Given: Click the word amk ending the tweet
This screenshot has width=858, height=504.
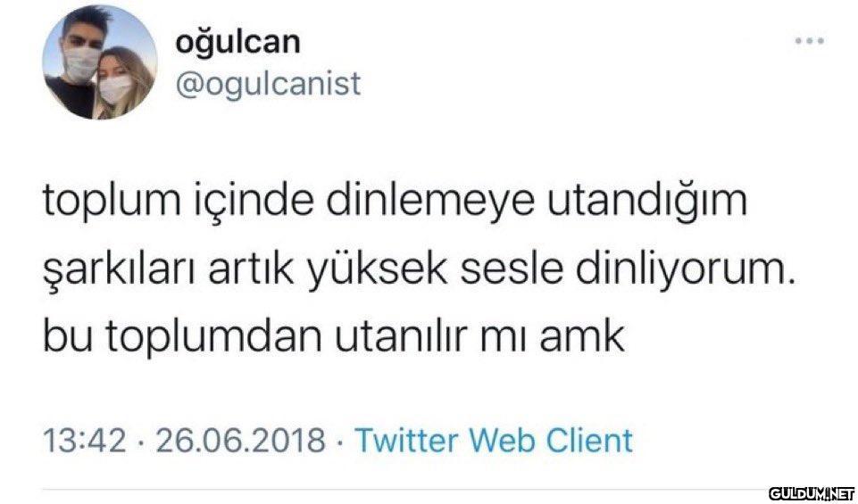Looking at the screenshot, I should coord(582,337).
